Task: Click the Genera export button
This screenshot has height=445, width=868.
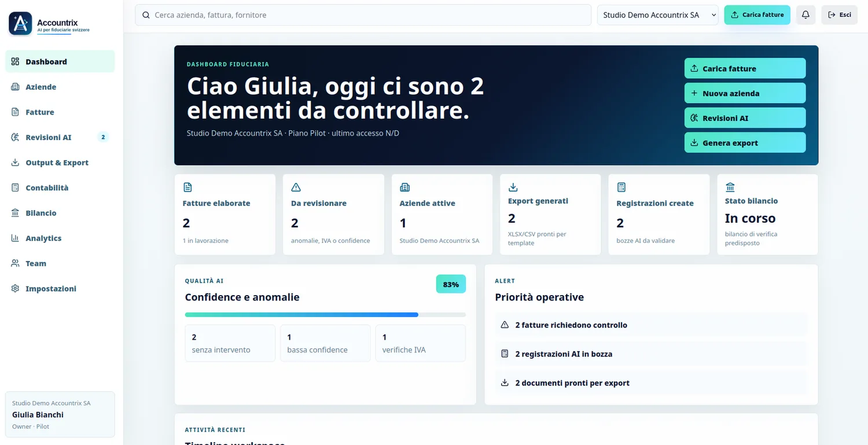Action: (745, 142)
